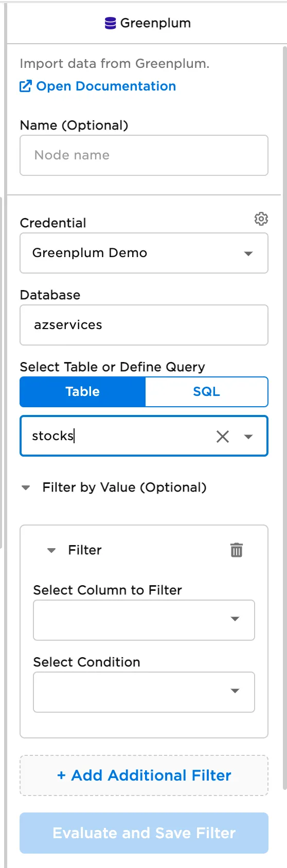Open the Greenplum Demo credential dropdown
The width and height of the screenshot is (287, 868).
click(x=144, y=253)
